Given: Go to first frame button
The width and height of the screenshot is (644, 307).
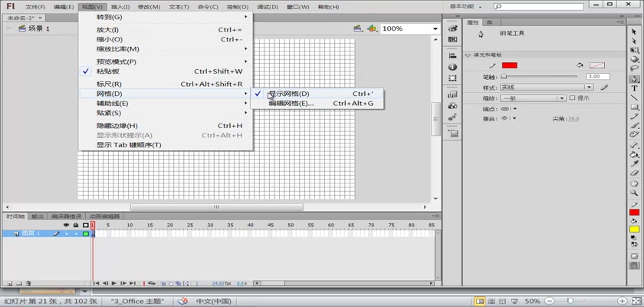Looking at the screenshot, I should (x=96, y=283).
